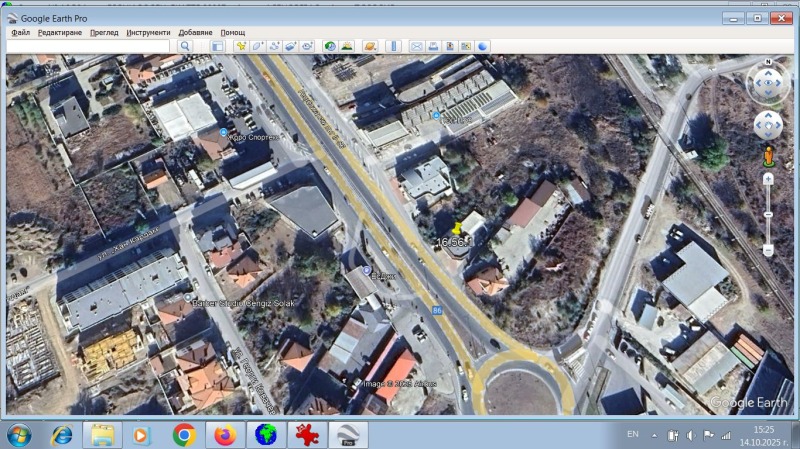The height and width of the screenshot is (449, 800).
Task: Click the email share icon
Action: (x=417, y=46)
